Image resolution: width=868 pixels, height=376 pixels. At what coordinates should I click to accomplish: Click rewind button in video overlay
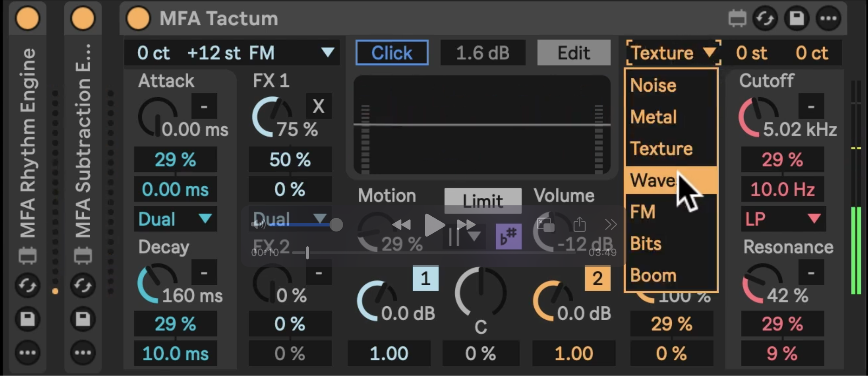click(401, 225)
